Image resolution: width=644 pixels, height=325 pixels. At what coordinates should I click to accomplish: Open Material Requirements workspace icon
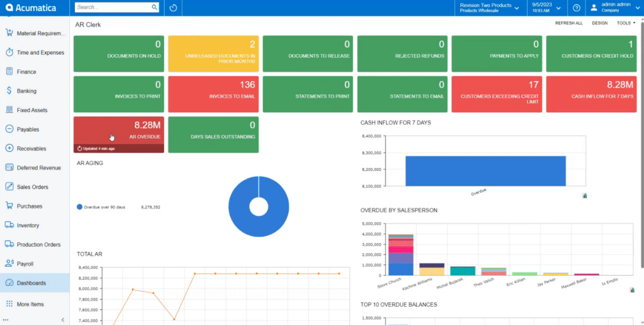pos(9,33)
